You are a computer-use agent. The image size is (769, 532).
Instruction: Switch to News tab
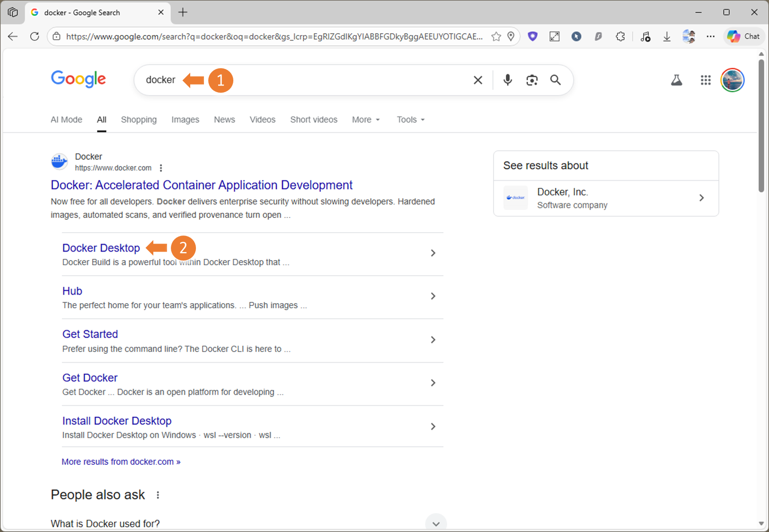coord(224,120)
